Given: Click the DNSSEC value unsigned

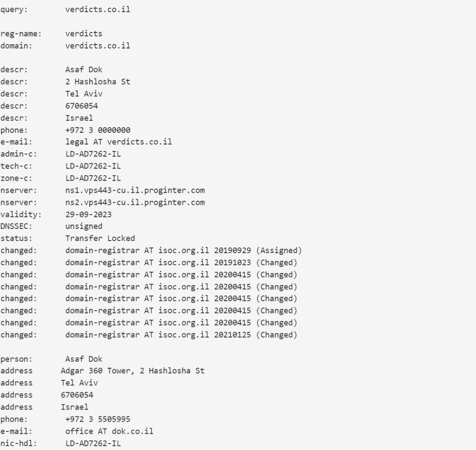Looking at the screenshot, I should tap(84, 227).
